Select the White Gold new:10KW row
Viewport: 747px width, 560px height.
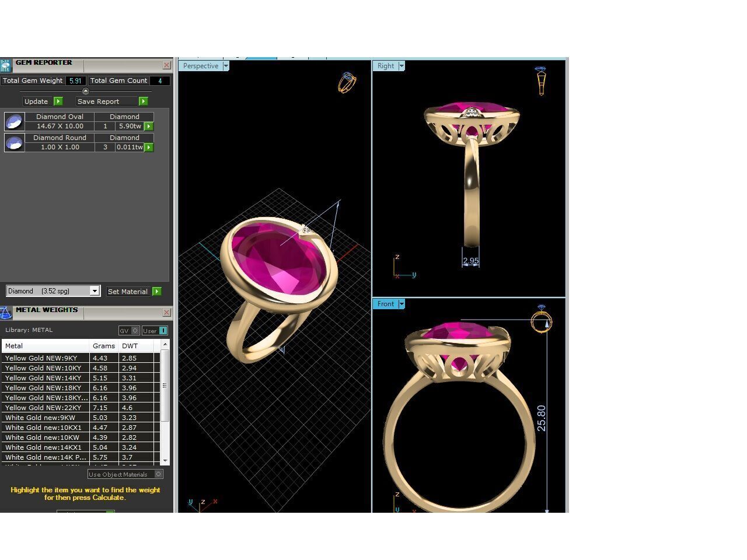point(81,437)
